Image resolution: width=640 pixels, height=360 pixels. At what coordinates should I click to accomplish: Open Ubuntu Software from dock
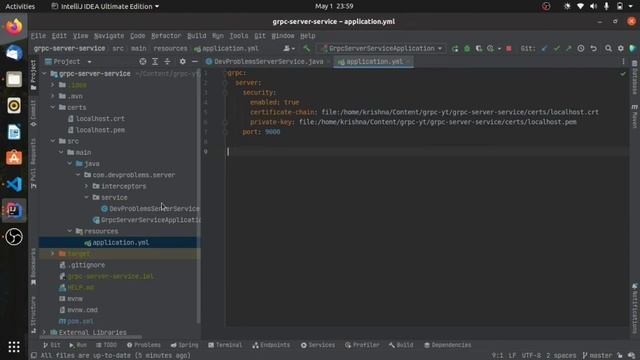[14, 158]
